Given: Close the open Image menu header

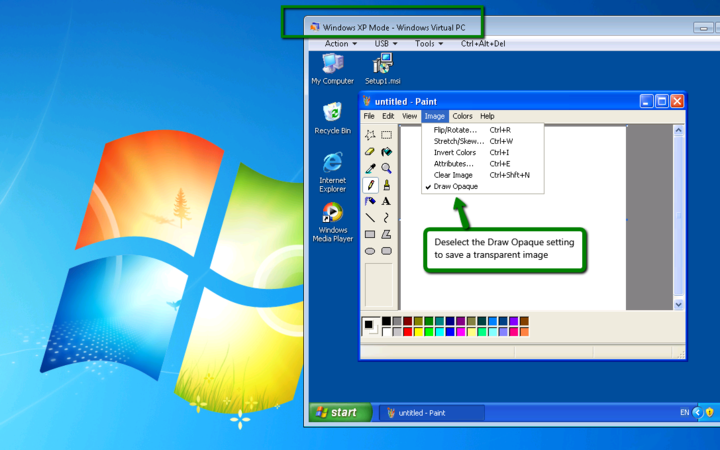Looking at the screenshot, I should pyautogui.click(x=434, y=116).
